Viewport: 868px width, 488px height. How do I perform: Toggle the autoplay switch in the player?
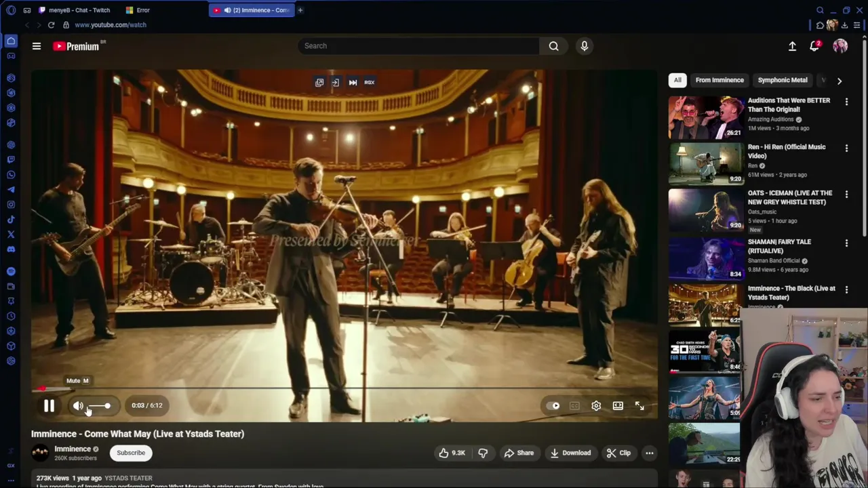pos(553,406)
